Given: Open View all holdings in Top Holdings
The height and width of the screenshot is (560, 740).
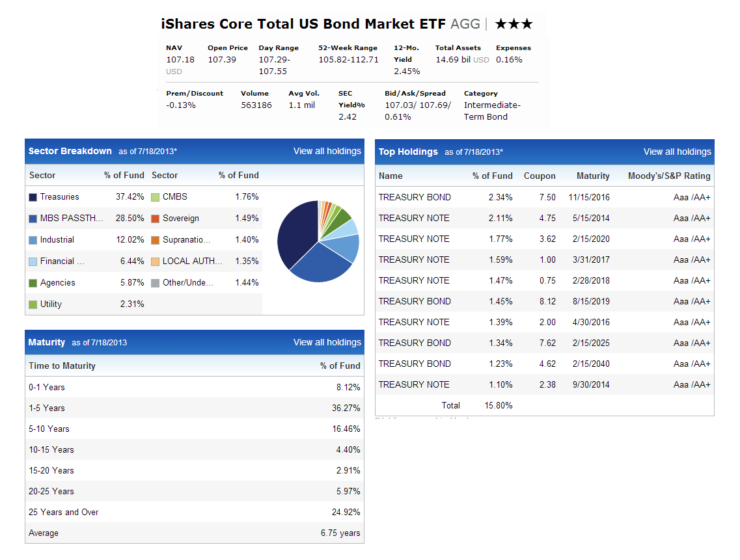Looking at the screenshot, I should pyautogui.click(x=678, y=152).
